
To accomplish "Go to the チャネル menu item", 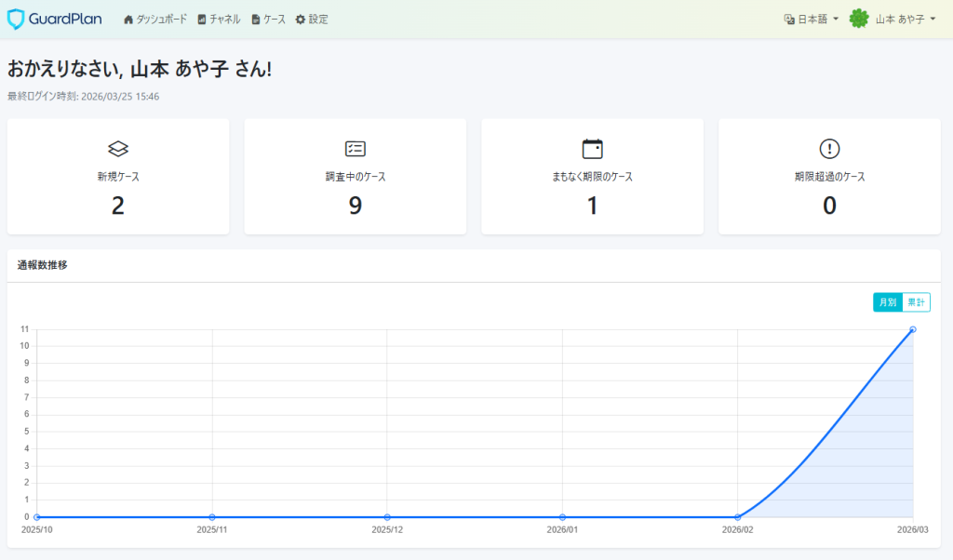I will tap(219, 20).
